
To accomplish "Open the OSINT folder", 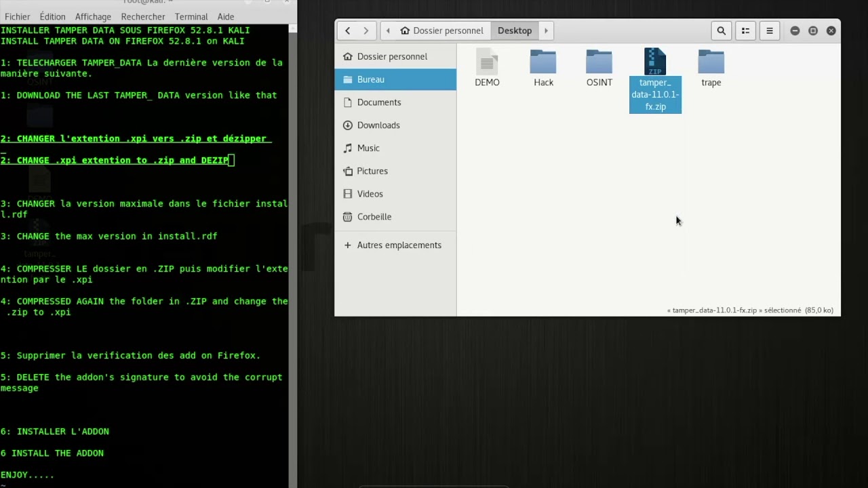I will pos(599,64).
